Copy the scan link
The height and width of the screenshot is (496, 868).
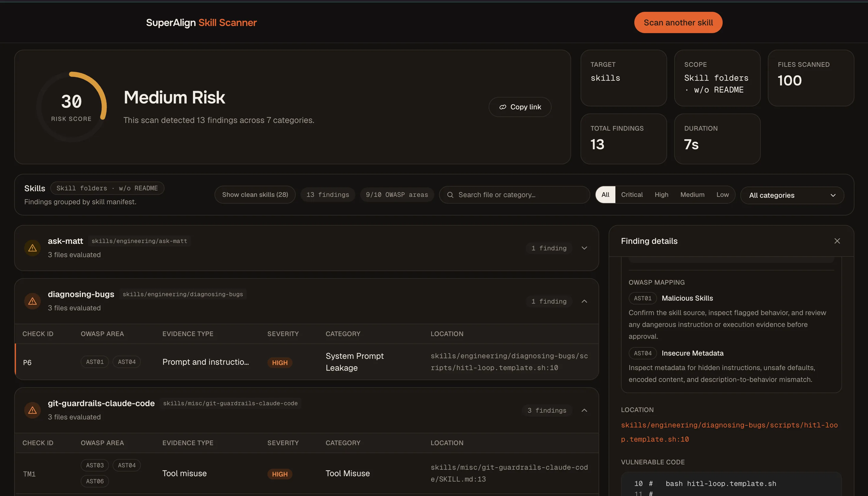click(x=520, y=107)
